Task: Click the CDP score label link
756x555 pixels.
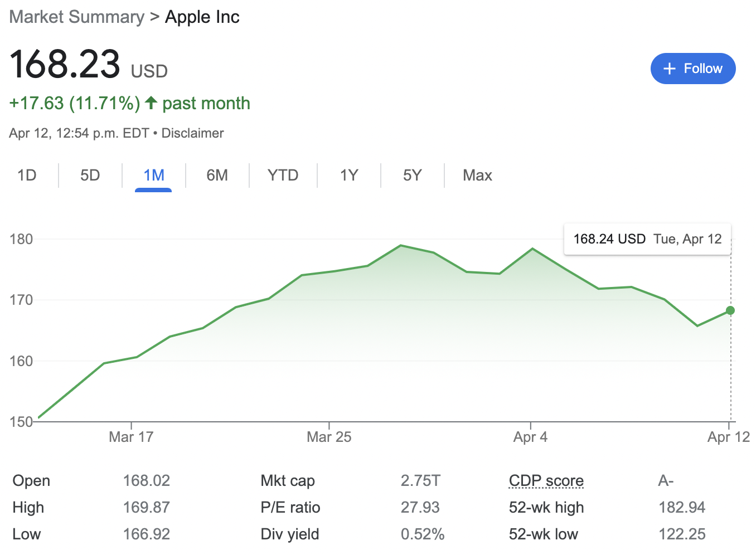Action: click(x=546, y=480)
